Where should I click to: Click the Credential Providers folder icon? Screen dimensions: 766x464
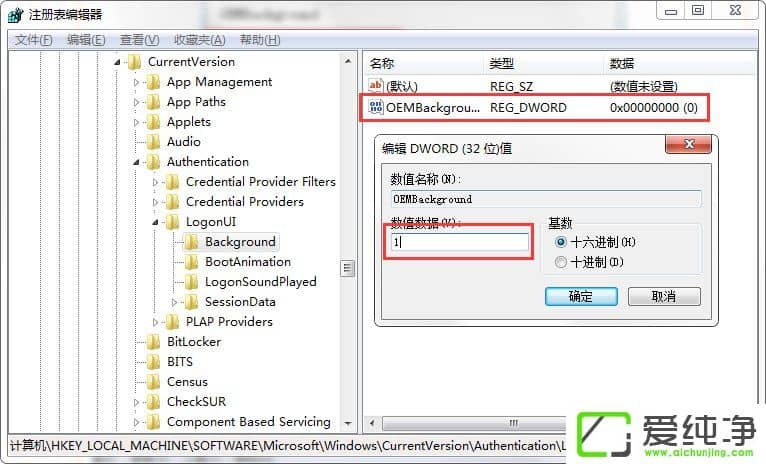[x=172, y=202]
